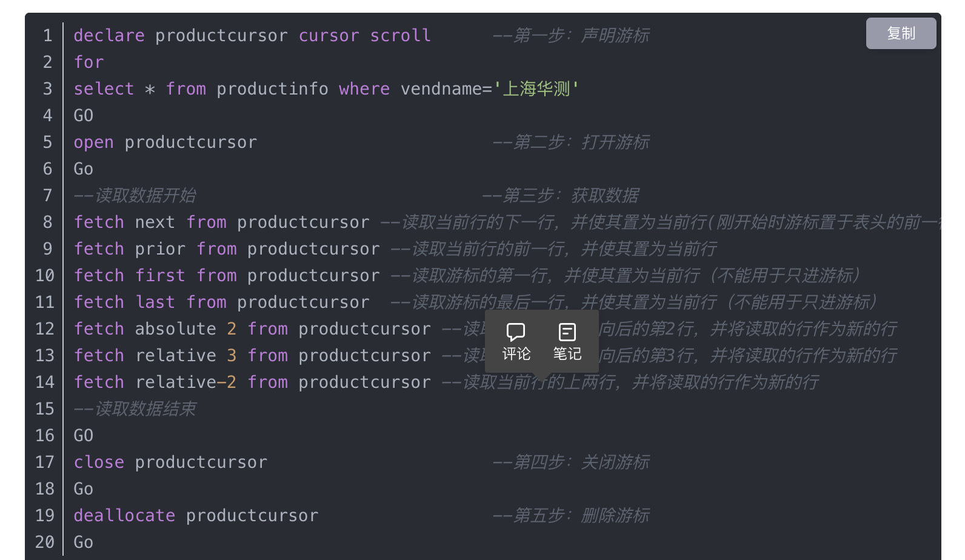Click the "close" keyword on line 17
Viewport: 965px width, 560px height.
pyautogui.click(x=99, y=462)
